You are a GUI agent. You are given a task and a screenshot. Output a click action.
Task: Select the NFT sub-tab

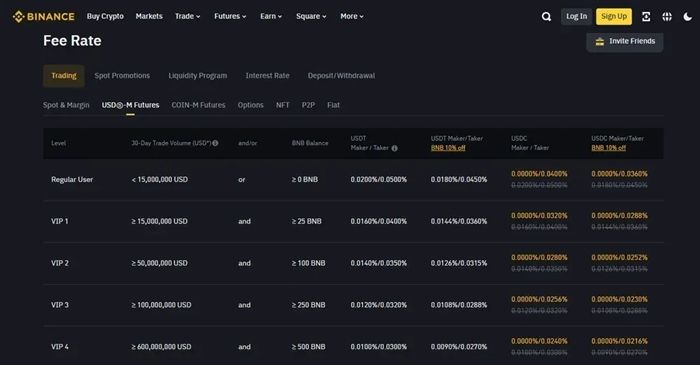point(283,105)
